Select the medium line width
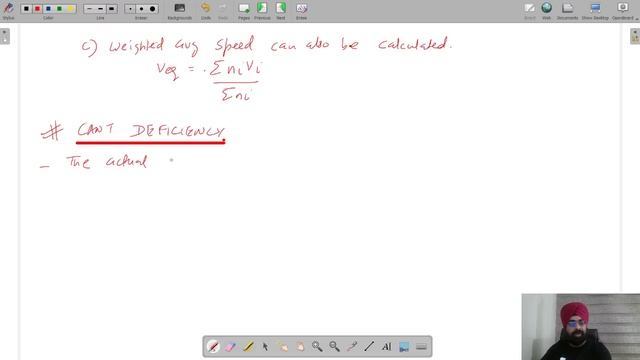The image size is (640, 360). point(100,9)
